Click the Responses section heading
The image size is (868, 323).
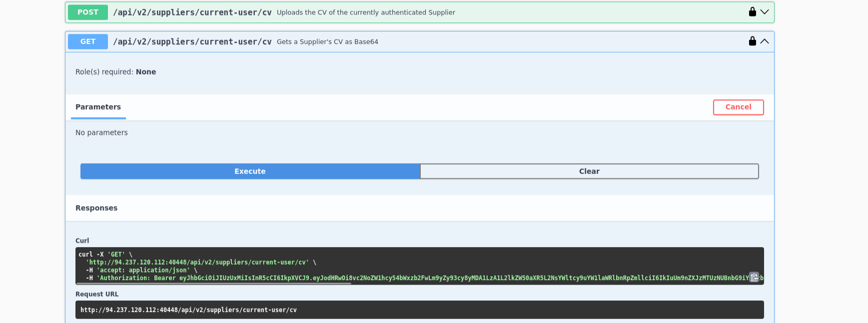(96, 208)
